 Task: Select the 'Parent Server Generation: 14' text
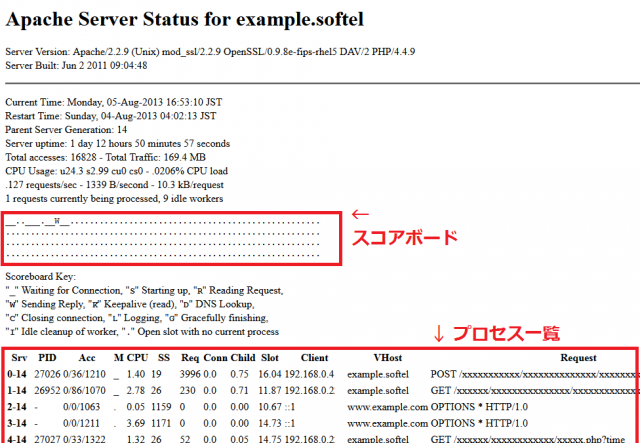(66, 130)
